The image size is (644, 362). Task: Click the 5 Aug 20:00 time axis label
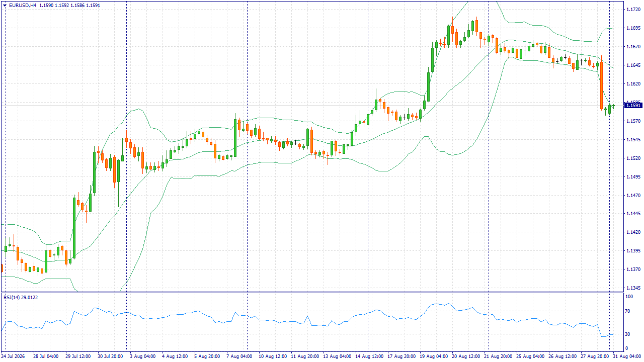(x=207, y=356)
